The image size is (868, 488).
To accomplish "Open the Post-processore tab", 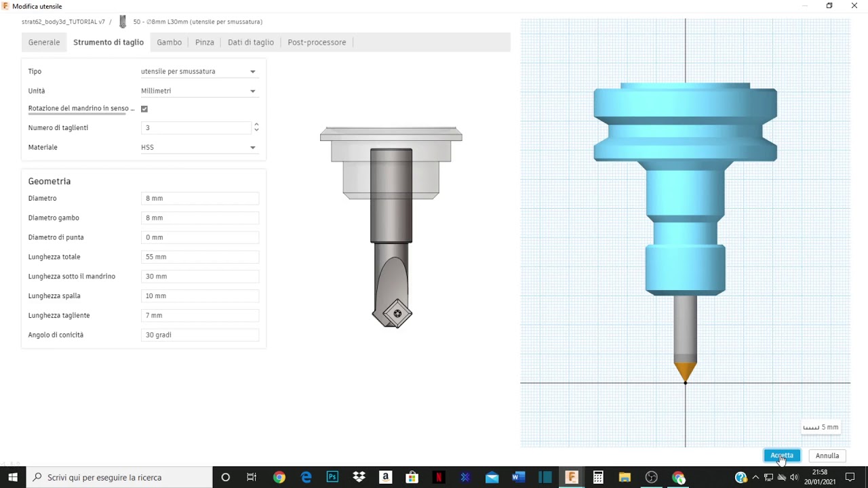I will click(317, 42).
